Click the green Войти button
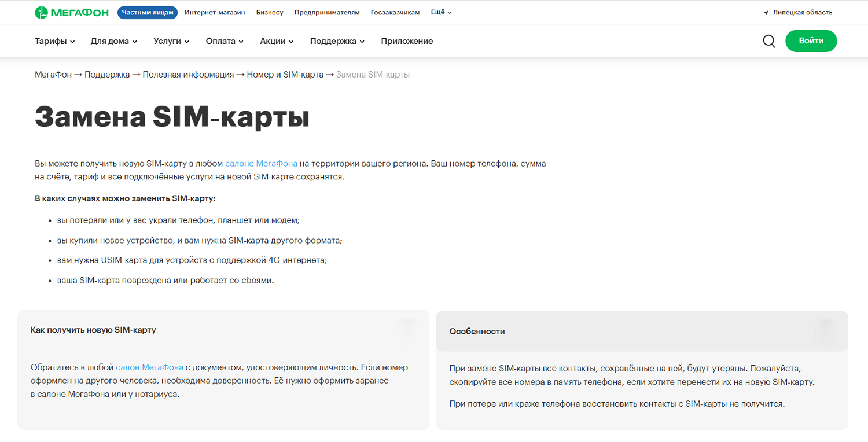 (x=811, y=41)
